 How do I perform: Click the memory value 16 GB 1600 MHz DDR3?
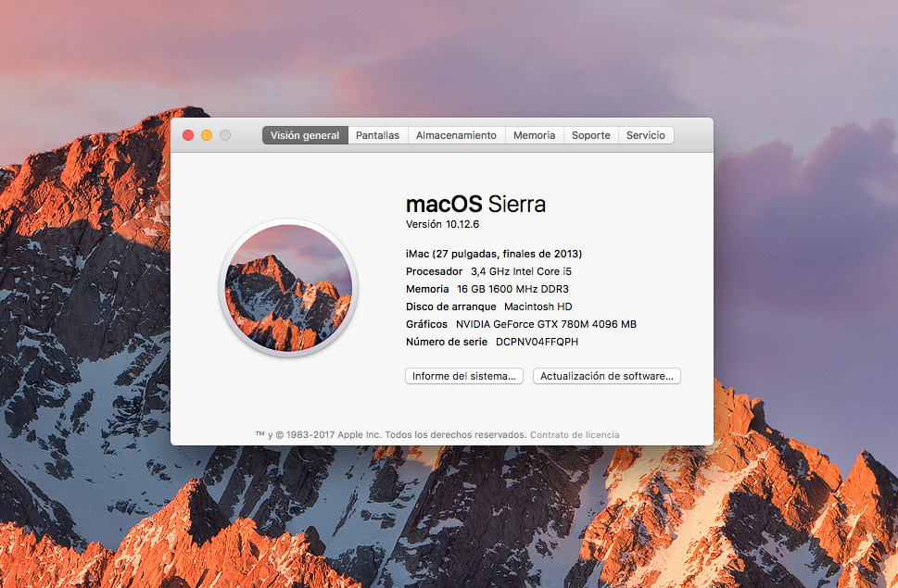(512, 289)
